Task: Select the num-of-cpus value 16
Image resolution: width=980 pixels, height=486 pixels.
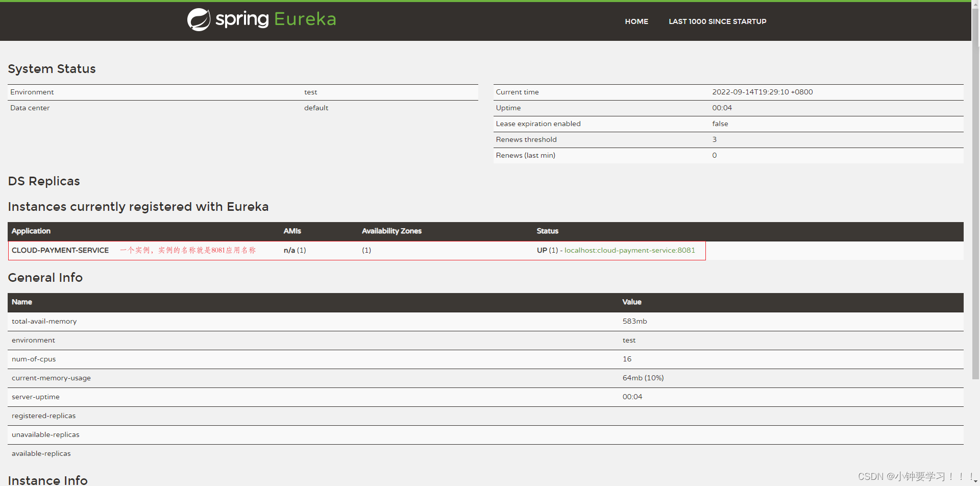Action: click(627, 359)
